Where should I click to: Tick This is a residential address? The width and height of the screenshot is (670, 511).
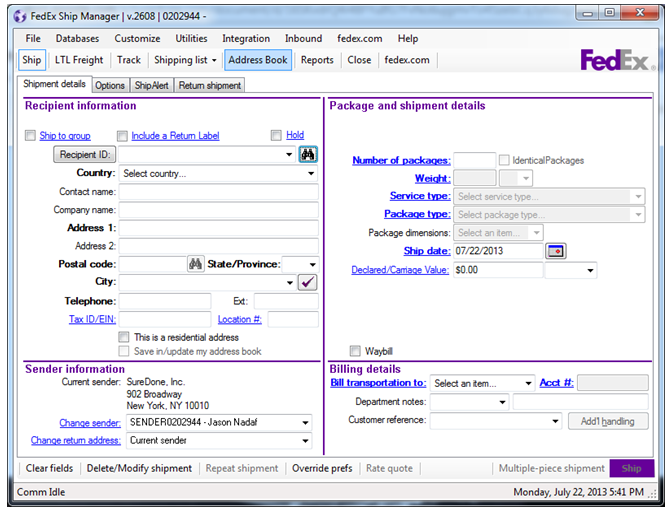(124, 337)
